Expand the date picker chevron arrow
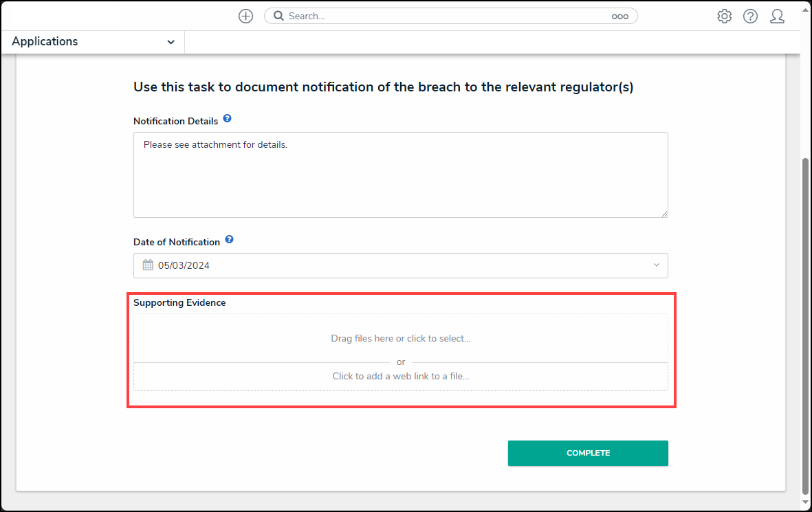This screenshot has height=512, width=812. 656,265
